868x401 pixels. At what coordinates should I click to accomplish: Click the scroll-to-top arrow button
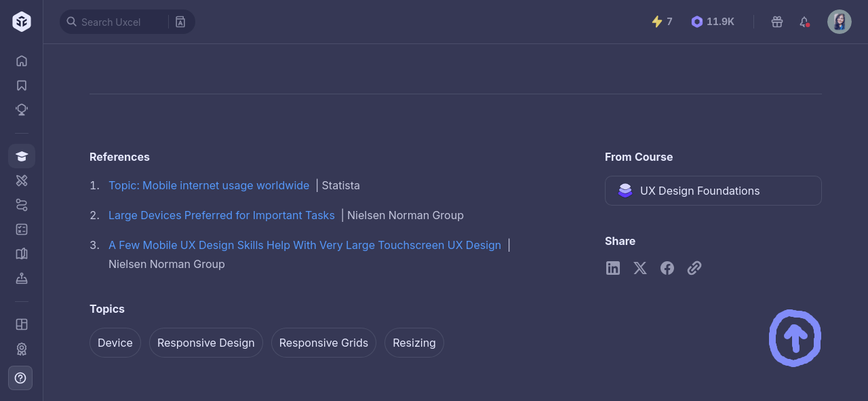pyautogui.click(x=795, y=338)
